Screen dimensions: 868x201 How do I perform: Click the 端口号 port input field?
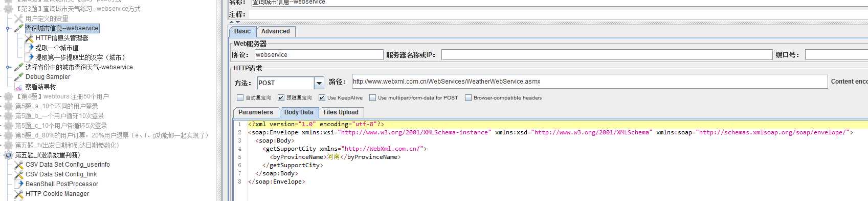[x=836, y=55]
